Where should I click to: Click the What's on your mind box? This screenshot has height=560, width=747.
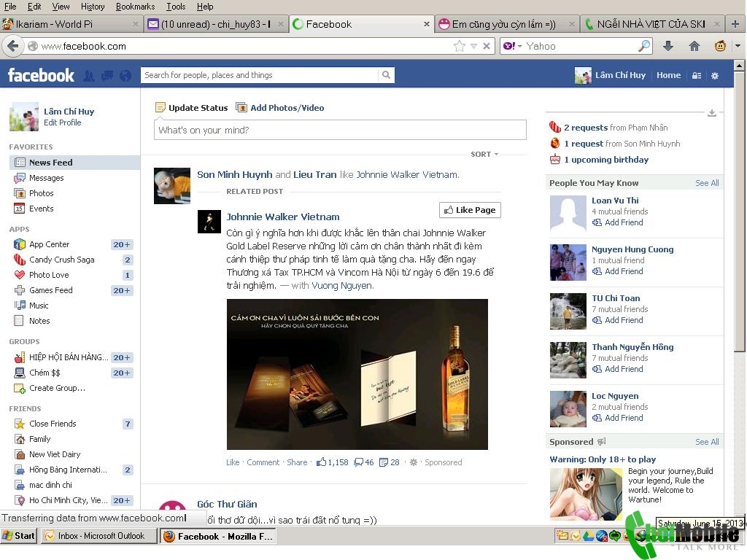pyautogui.click(x=340, y=130)
